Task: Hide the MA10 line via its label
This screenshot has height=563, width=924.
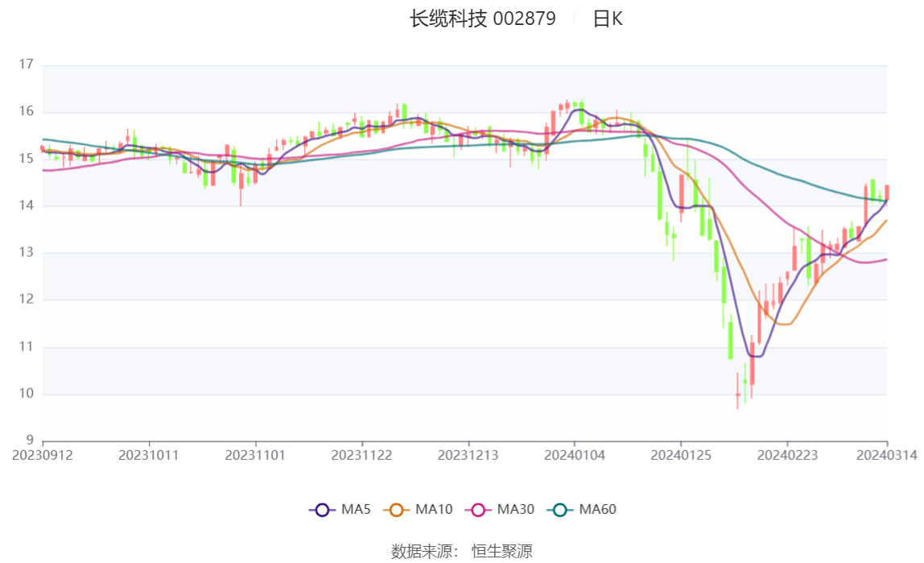Action: pyautogui.click(x=434, y=509)
